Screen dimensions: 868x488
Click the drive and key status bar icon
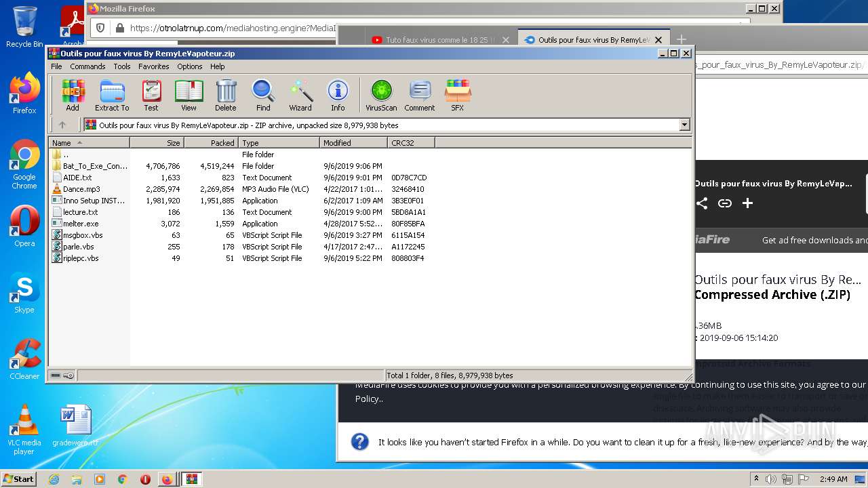62,375
